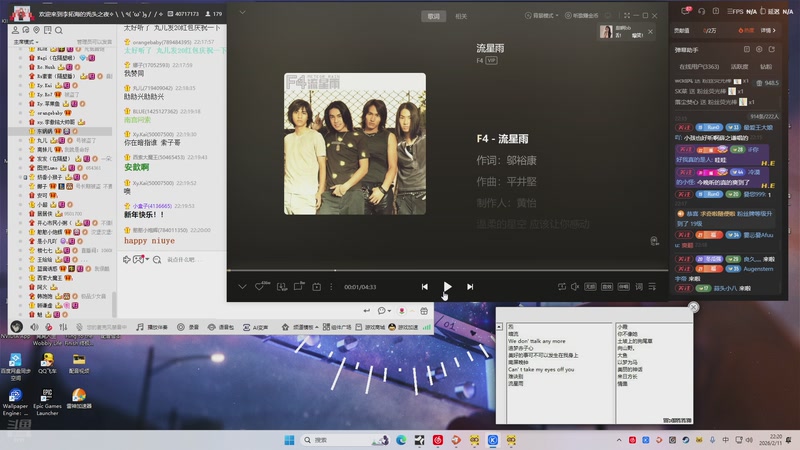Dismiss the user notification card in the player
This screenshot has width=800, height=450.
point(650,32)
